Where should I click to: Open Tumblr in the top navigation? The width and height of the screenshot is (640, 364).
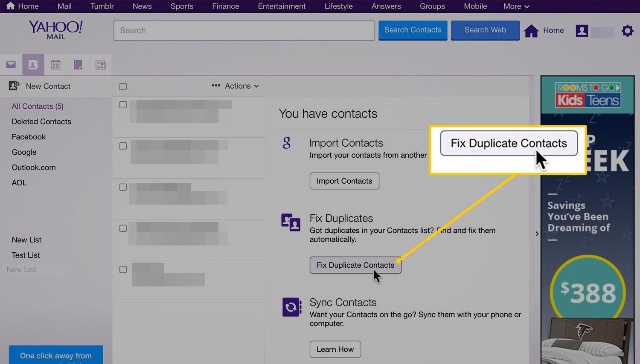click(102, 6)
